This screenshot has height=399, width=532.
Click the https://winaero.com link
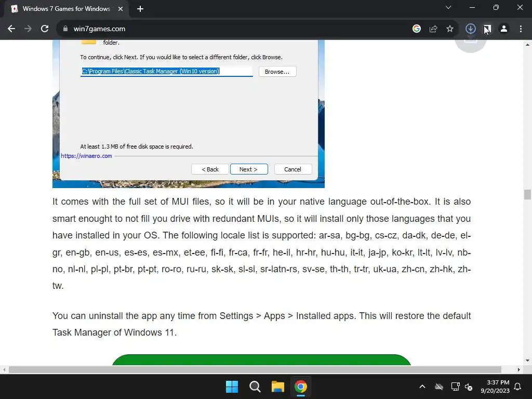click(x=87, y=156)
